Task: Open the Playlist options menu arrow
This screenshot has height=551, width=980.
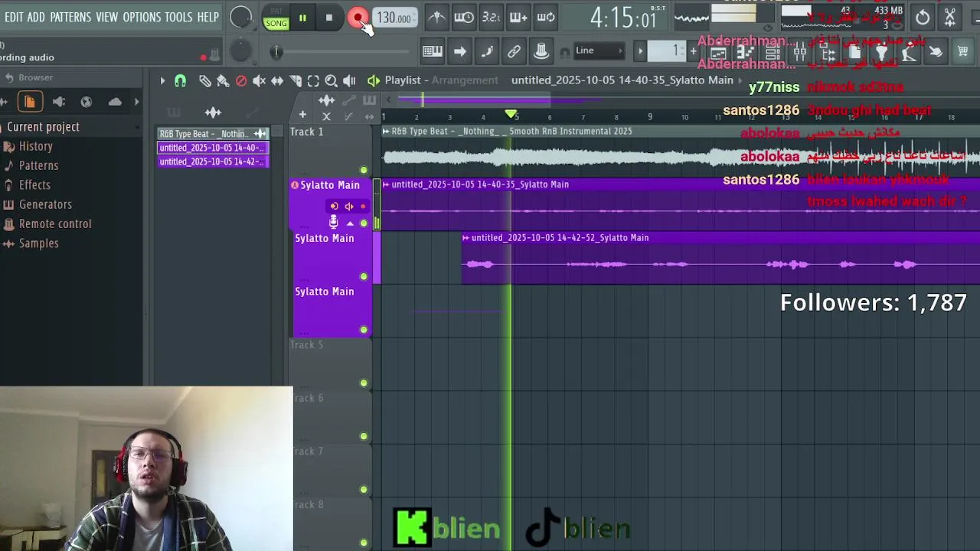Action: (162, 80)
